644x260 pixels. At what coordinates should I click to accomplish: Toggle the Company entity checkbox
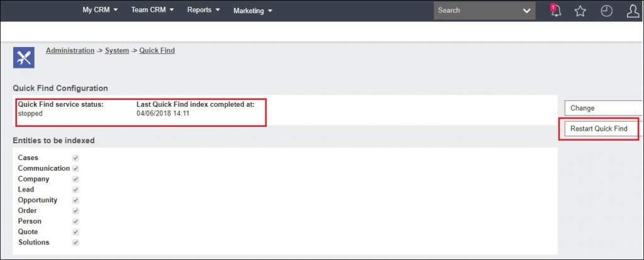(x=75, y=179)
